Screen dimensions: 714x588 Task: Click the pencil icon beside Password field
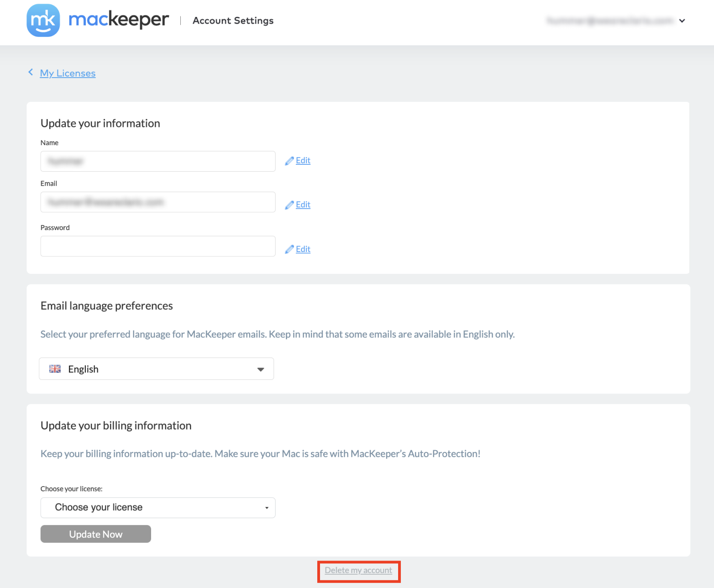[x=289, y=249]
